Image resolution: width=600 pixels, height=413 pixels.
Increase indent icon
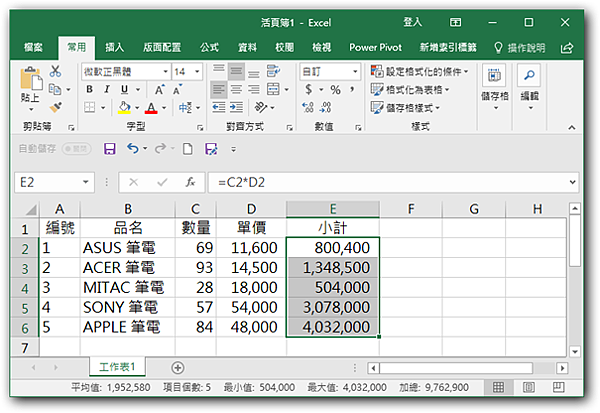[x=236, y=108]
